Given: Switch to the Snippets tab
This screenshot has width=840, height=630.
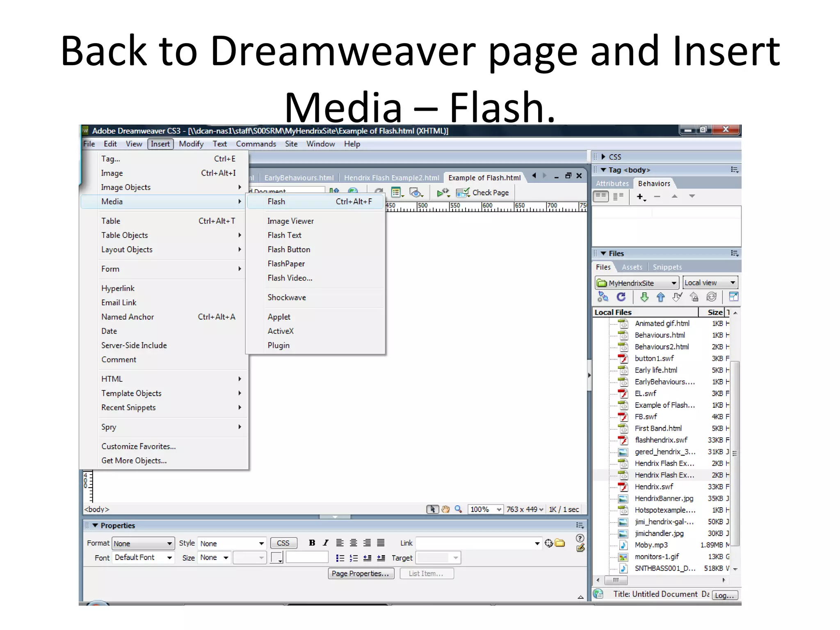Looking at the screenshot, I should pos(667,267).
